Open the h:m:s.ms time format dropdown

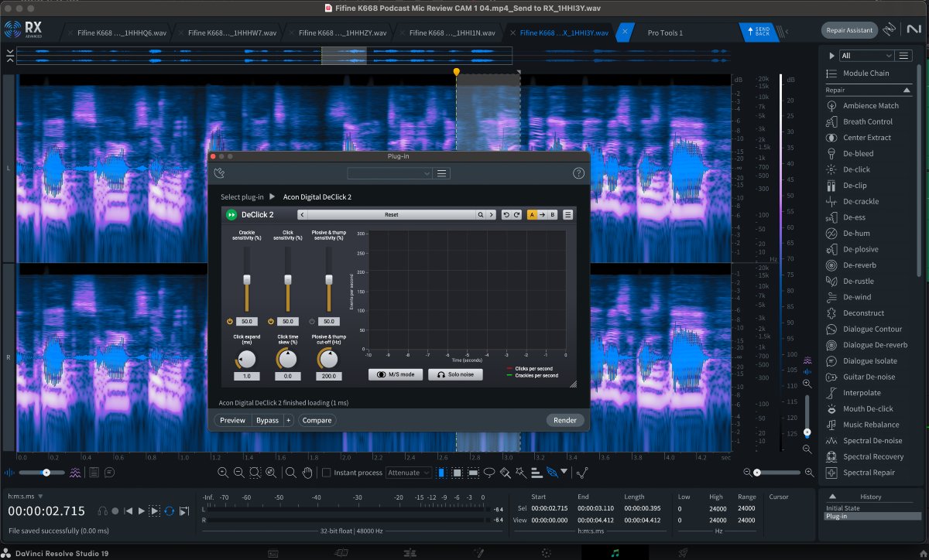coord(26,496)
